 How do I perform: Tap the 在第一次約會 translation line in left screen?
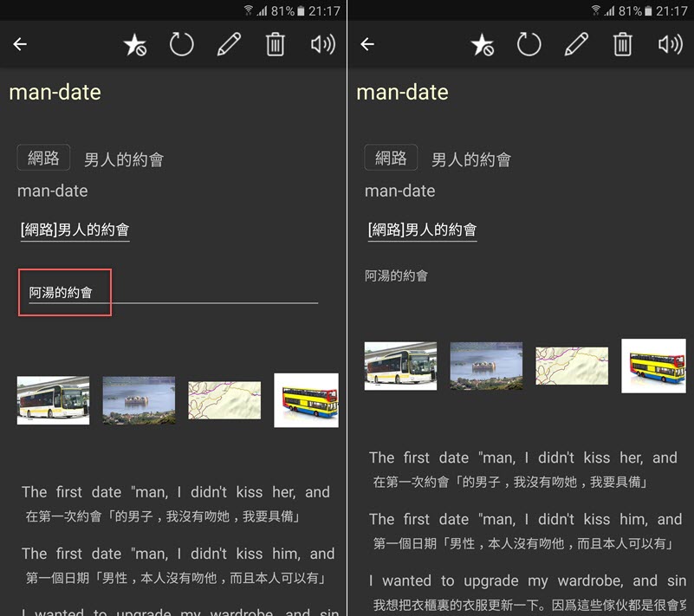tap(163, 516)
